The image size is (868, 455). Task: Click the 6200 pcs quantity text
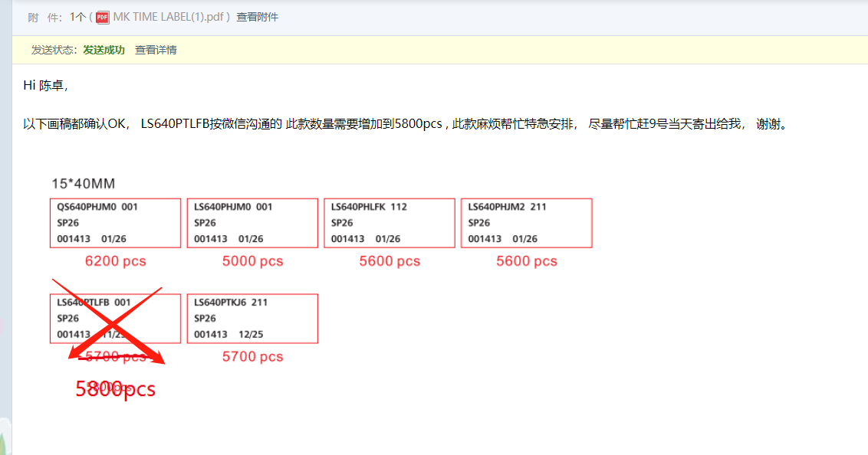pos(115,261)
